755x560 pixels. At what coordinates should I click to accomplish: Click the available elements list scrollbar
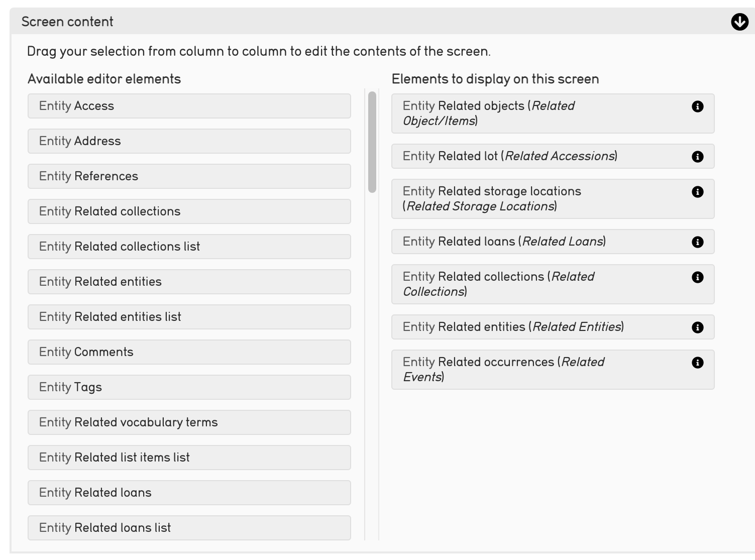pos(372,142)
